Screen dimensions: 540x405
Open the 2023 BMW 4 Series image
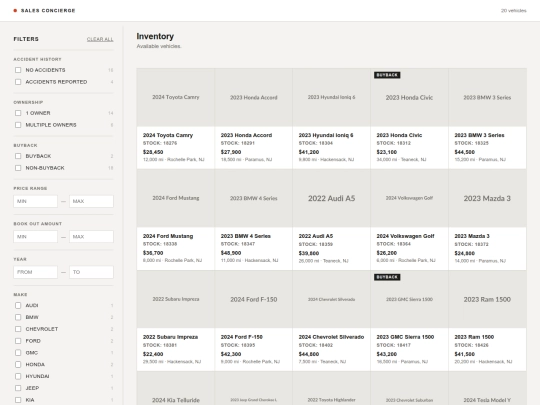coord(254,198)
